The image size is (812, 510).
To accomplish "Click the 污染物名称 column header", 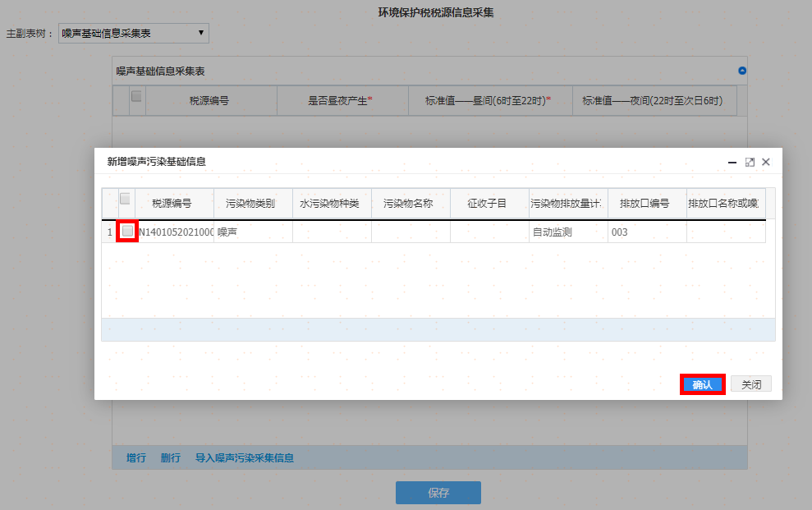I will [x=411, y=204].
